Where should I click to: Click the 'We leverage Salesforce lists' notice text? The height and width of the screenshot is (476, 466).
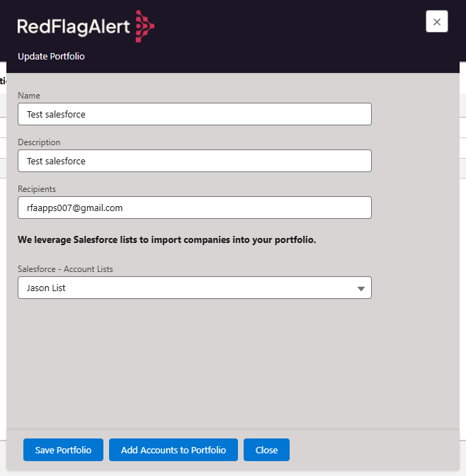pos(166,240)
